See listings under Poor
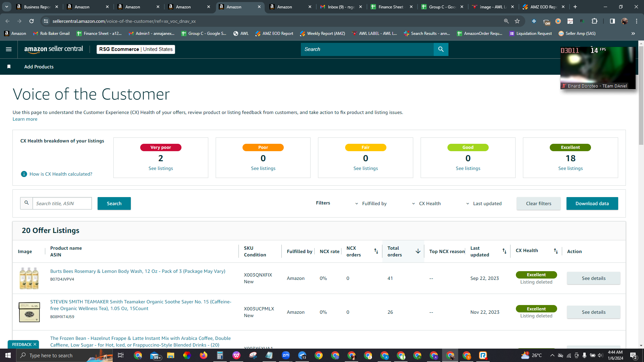Screen dimensions: 644x362 pos(263,168)
